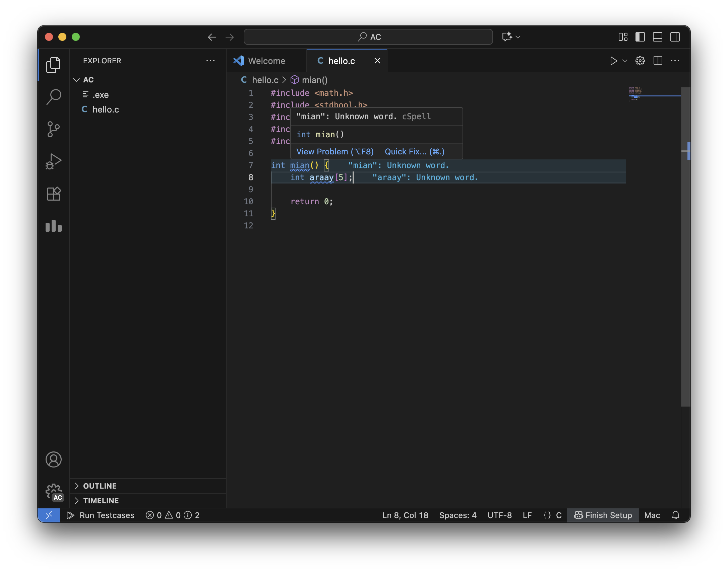The height and width of the screenshot is (572, 728).
Task: Click View Problem link in hover popup
Action: coord(335,152)
